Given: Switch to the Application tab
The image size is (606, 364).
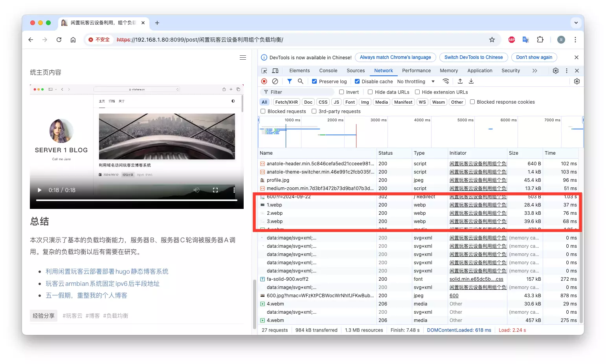Looking at the screenshot, I should pos(479,71).
